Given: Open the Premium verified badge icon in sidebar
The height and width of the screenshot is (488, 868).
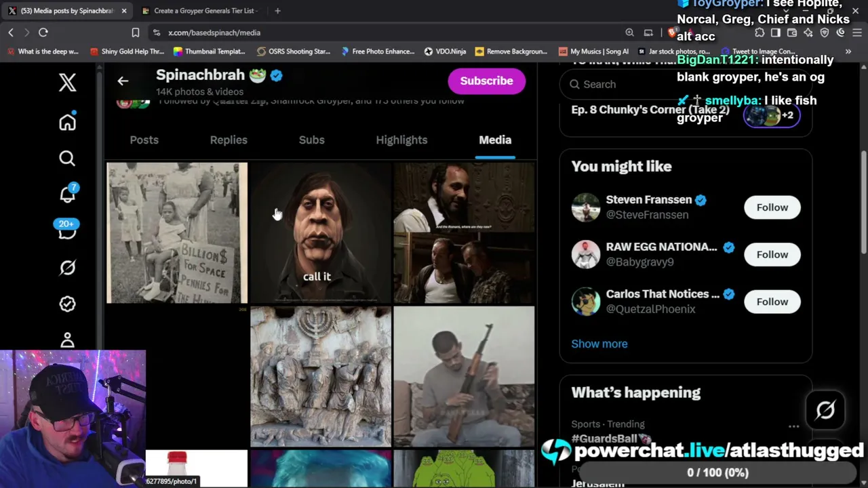Looking at the screenshot, I should coord(67,304).
